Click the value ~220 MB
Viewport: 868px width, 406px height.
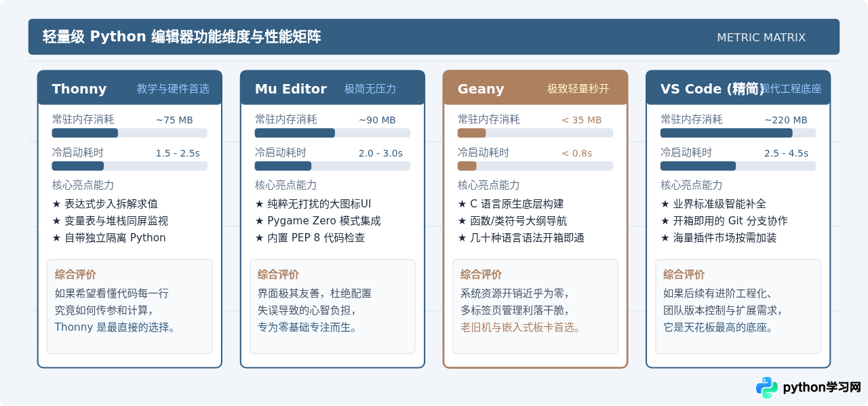(x=786, y=120)
